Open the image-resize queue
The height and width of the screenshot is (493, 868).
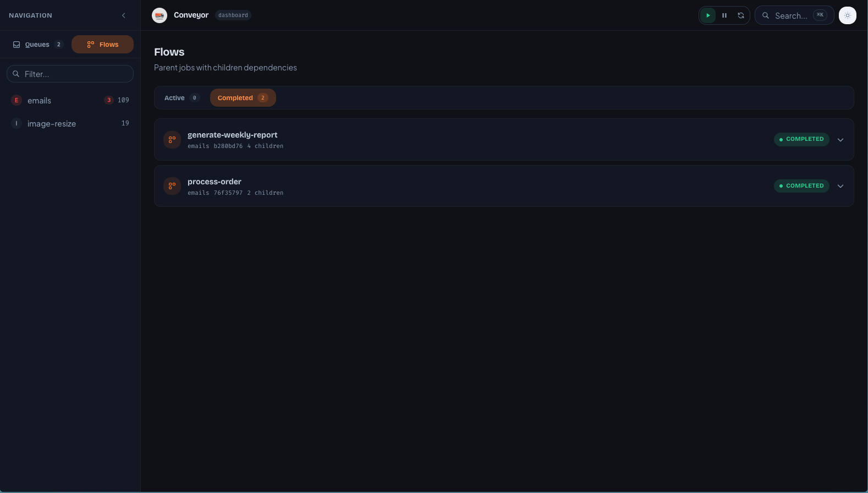[x=52, y=124]
